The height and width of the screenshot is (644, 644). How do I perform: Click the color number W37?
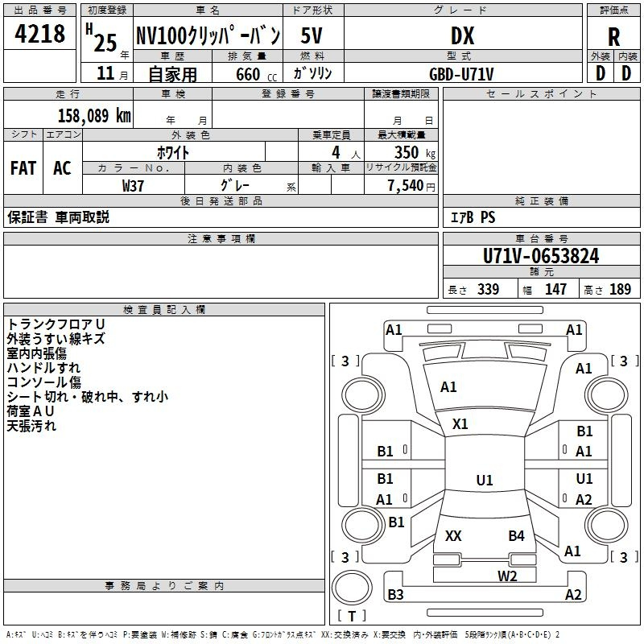point(133,185)
